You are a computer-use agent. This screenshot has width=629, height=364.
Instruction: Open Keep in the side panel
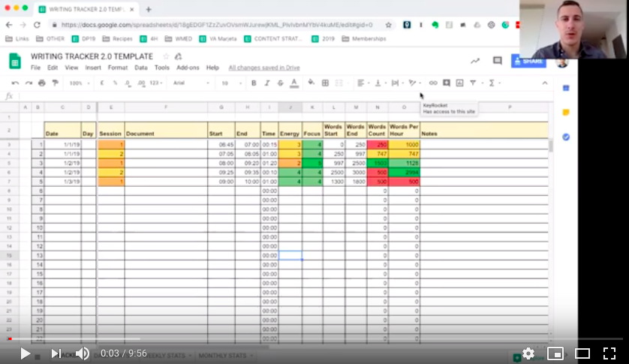pos(566,113)
